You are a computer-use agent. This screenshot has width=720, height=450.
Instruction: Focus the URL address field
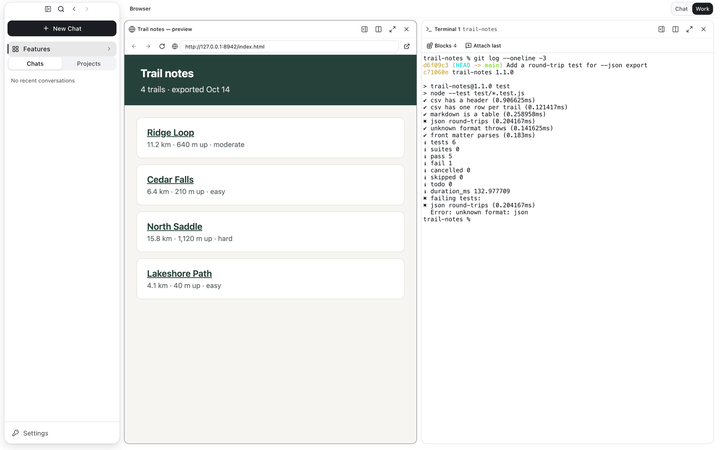pos(289,46)
